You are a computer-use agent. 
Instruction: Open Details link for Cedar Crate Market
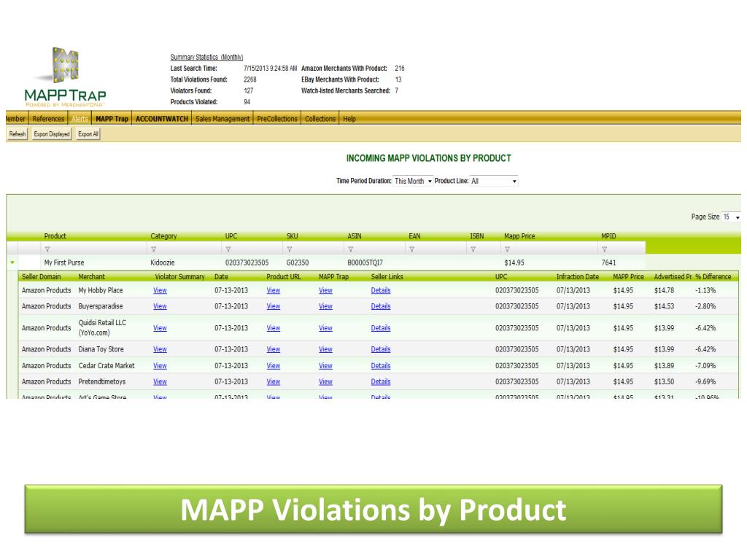[381, 366]
